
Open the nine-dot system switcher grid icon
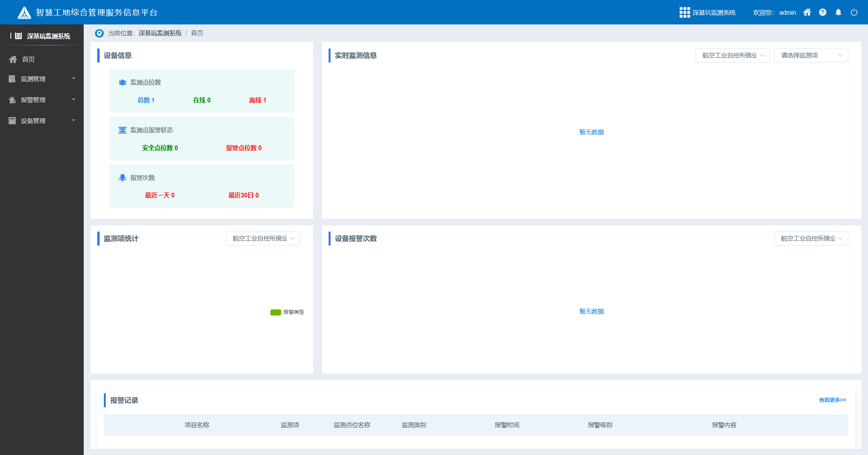[x=684, y=12]
